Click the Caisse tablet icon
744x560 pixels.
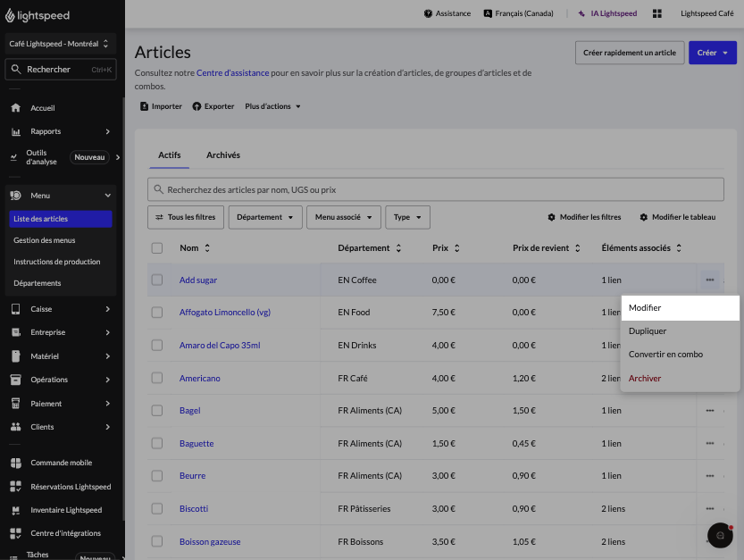(16, 309)
